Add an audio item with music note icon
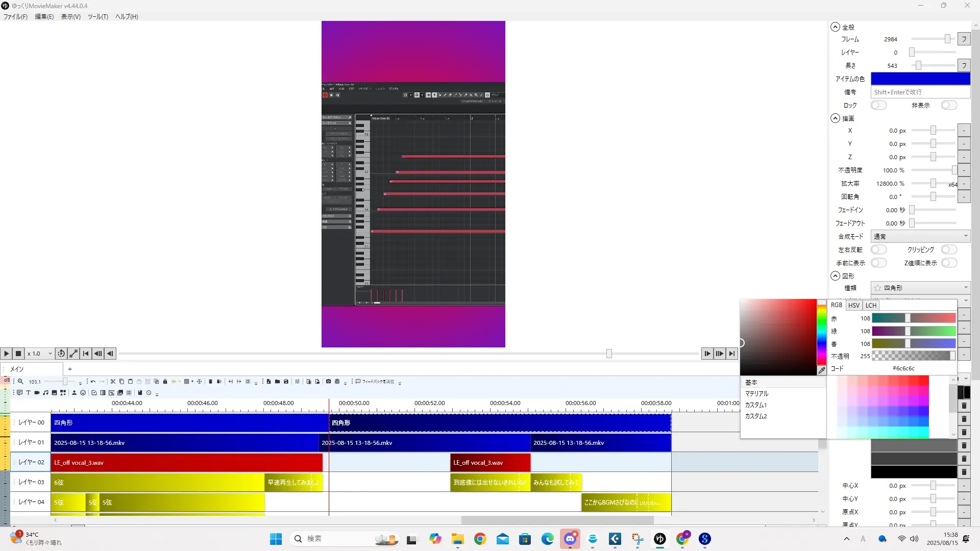This screenshot has width=980, height=551. (45, 392)
